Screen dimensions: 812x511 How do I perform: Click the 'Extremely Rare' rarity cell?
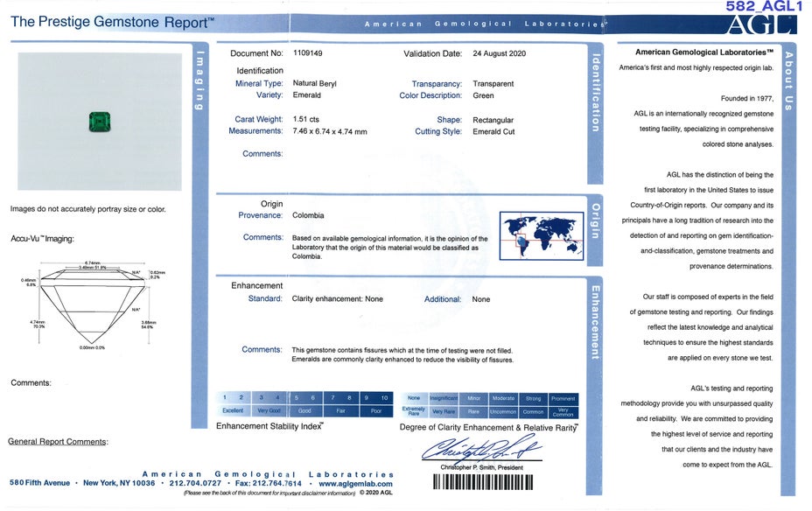(414, 410)
